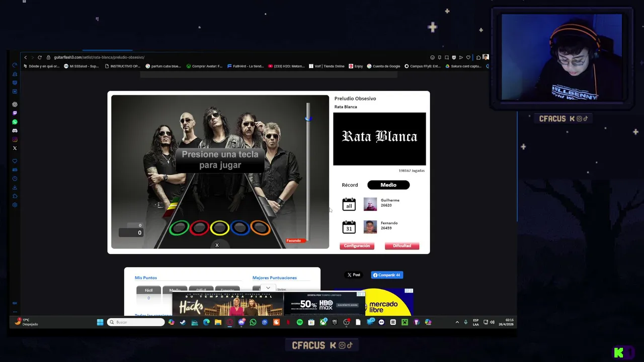
Task: Click the yellow fret button in the game
Action: [x=219, y=228]
